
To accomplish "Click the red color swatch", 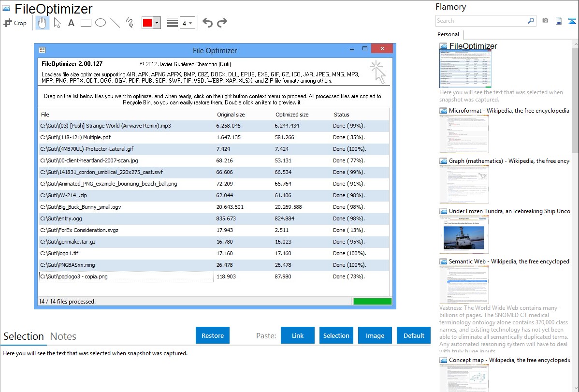I will (x=147, y=23).
